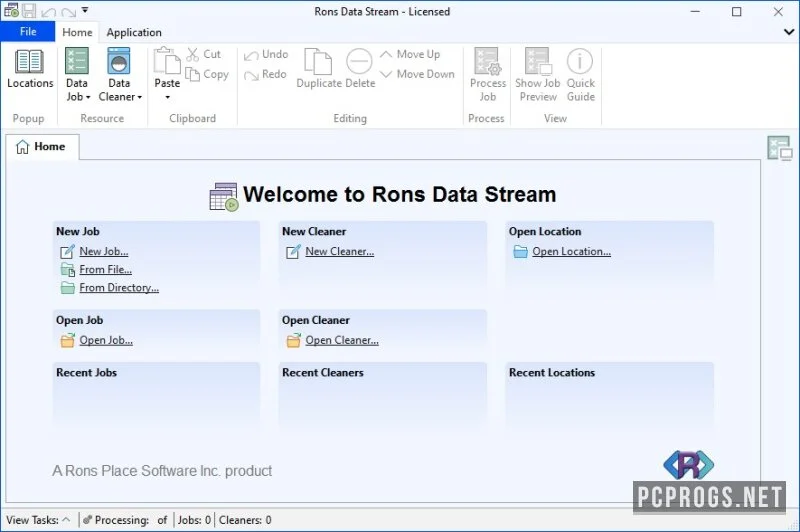This screenshot has height=532, width=800.
Task: Click the Delete icon
Action: 359,61
